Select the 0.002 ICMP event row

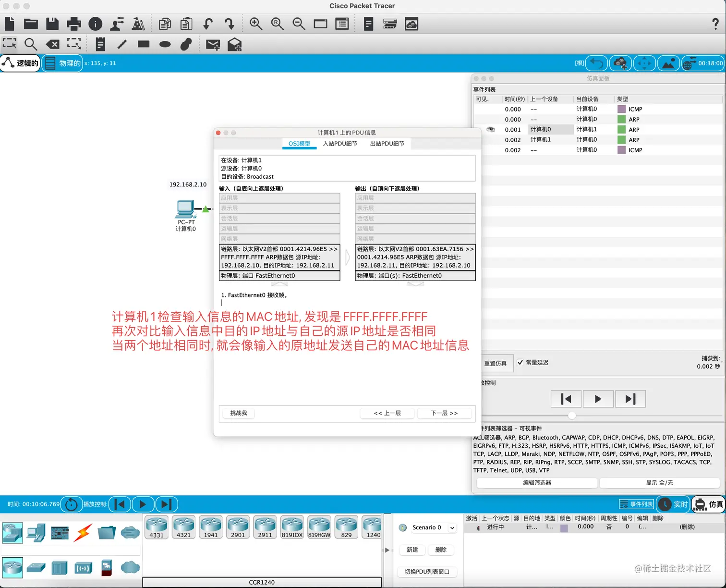597,150
